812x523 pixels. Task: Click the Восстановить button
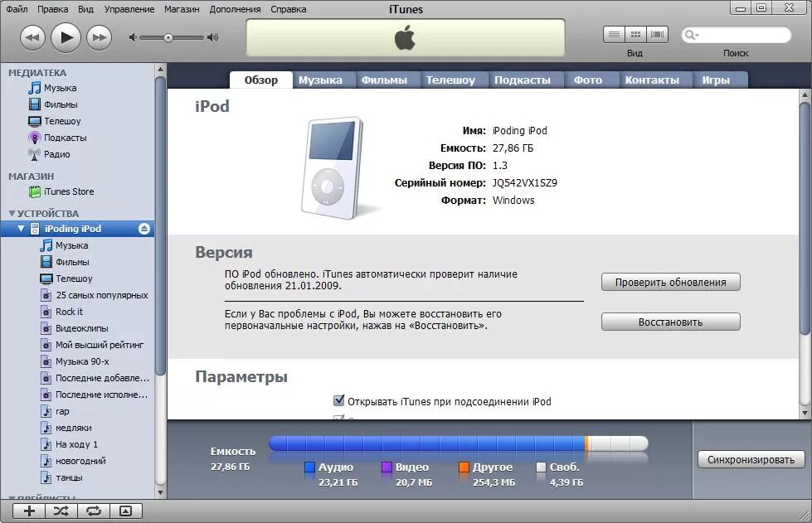click(x=671, y=322)
